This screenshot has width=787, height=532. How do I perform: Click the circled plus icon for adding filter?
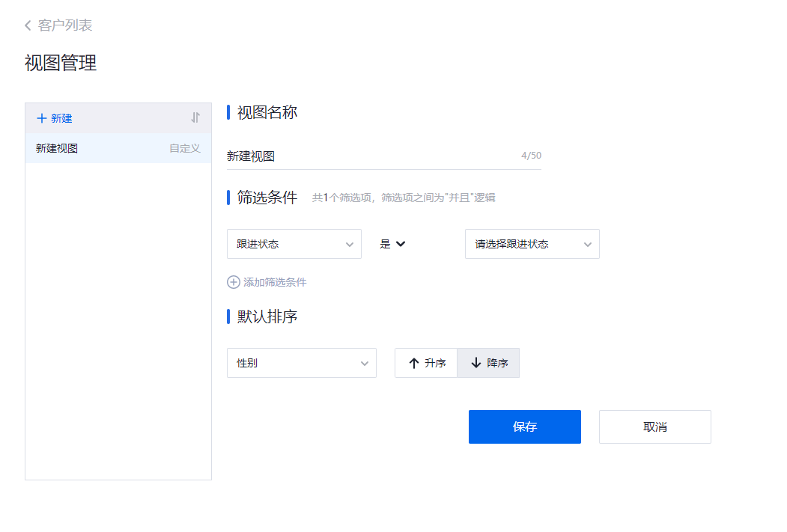pyautogui.click(x=234, y=282)
